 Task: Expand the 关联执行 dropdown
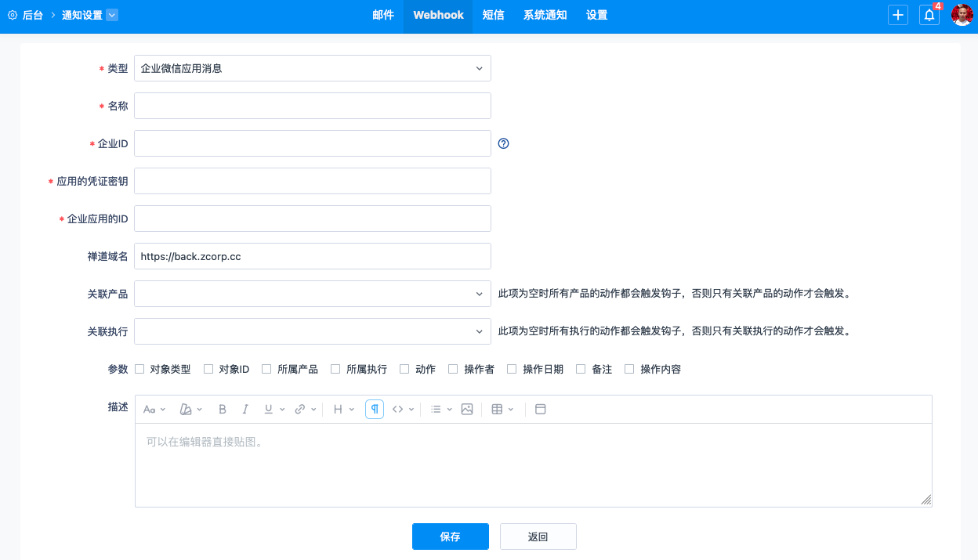click(x=313, y=331)
